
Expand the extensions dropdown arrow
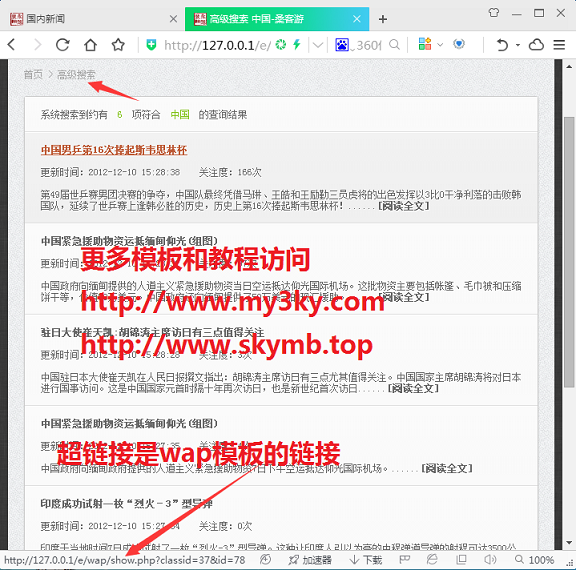[440, 45]
